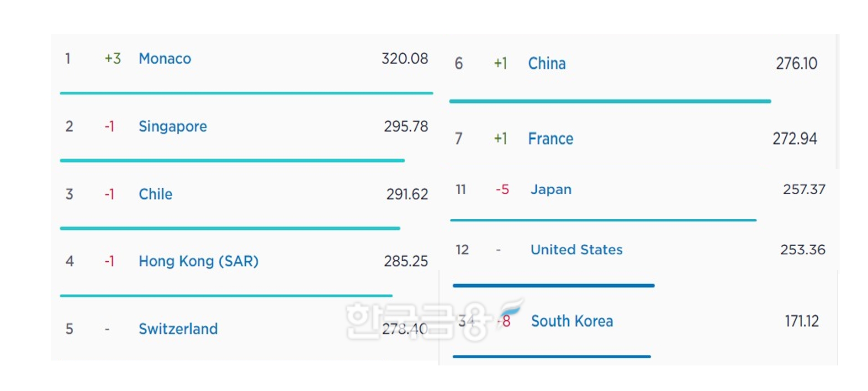Click Monaco's 320.08 speed value
Image resolution: width=868 pixels, height=391 pixels.
[x=405, y=59]
